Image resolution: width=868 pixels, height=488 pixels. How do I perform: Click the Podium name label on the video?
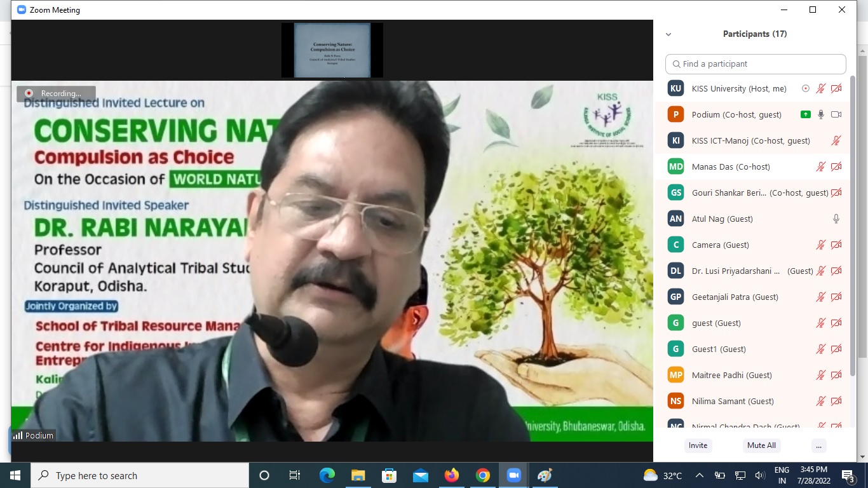point(34,435)
